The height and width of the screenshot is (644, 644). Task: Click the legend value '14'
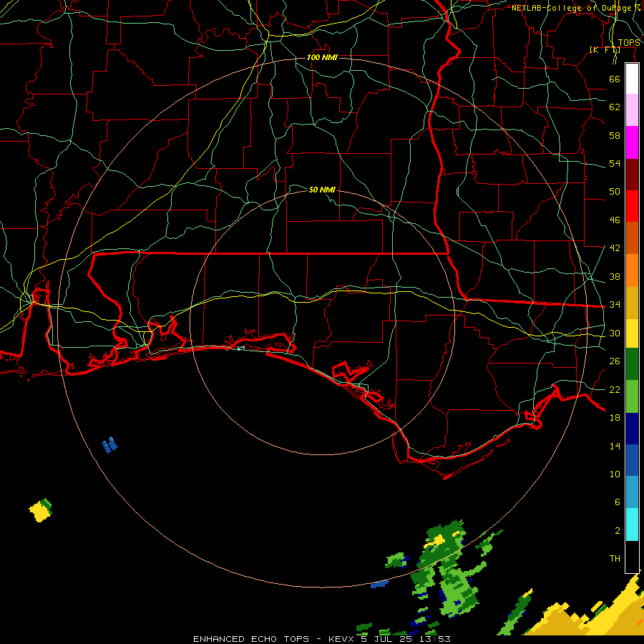tap(615, 446)
